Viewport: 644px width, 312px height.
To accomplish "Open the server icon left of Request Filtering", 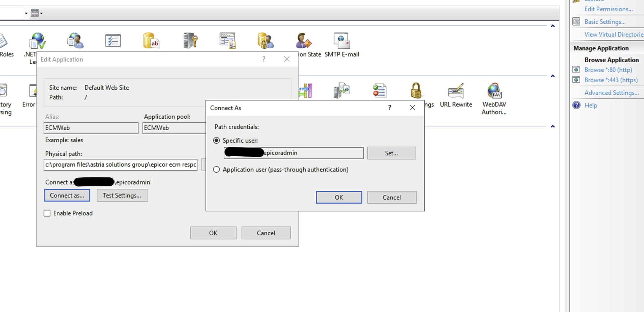I will point(342,90).
